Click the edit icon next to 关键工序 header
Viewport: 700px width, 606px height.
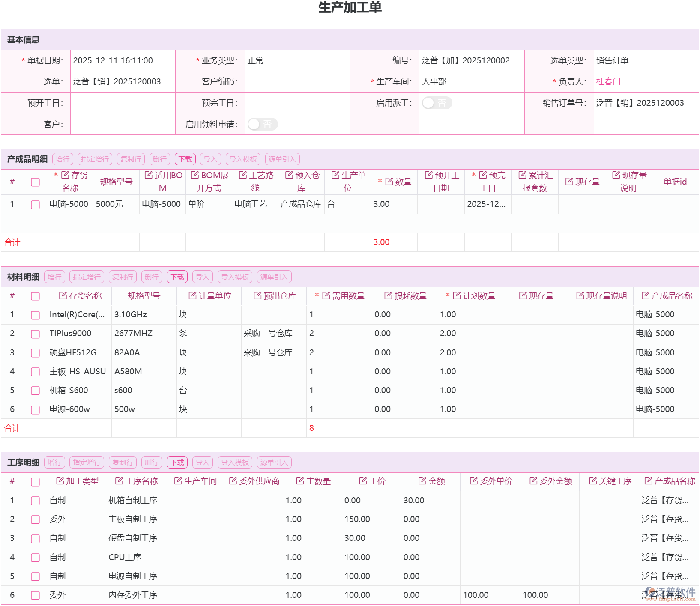click(593, 481)
